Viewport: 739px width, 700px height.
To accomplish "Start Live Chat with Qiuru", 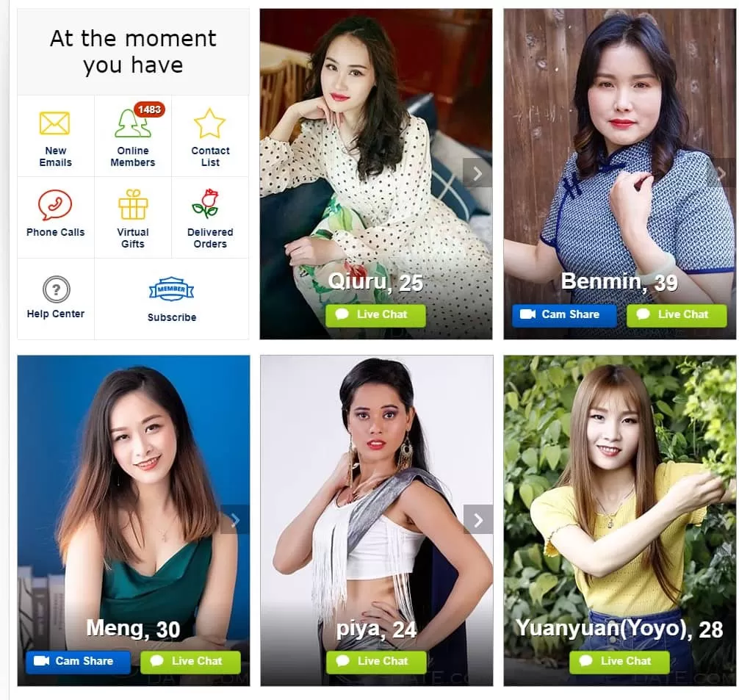I will [x=375, y=315].
